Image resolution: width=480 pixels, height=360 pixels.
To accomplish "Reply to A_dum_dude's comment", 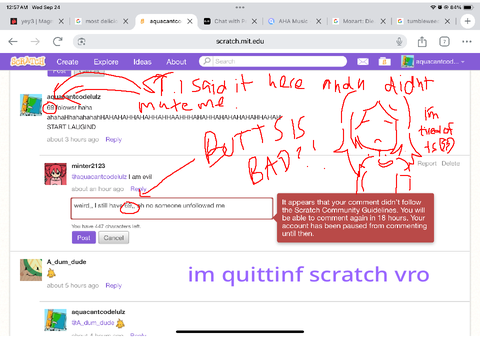I will (x=114, y=286).
